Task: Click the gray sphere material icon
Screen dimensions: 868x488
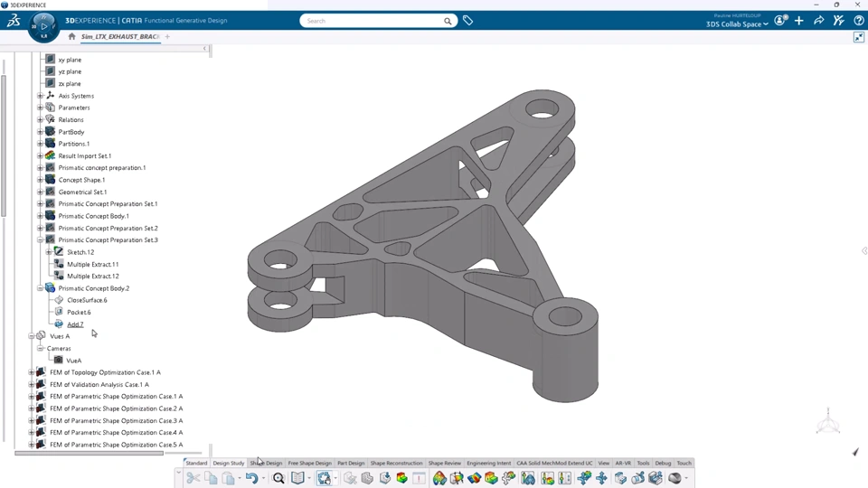Action: coord(675,478)
